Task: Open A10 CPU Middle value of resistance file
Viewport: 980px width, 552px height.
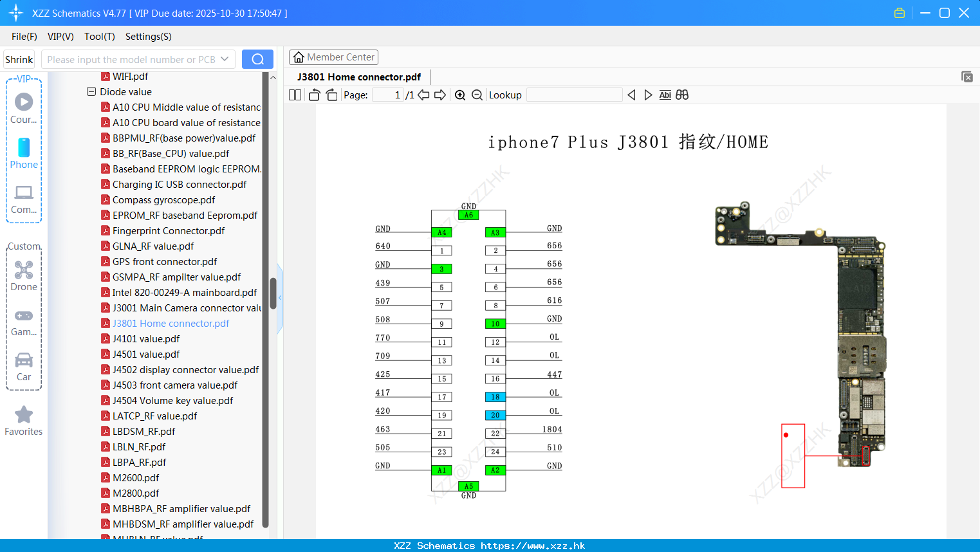Action: tap(187, 107)
